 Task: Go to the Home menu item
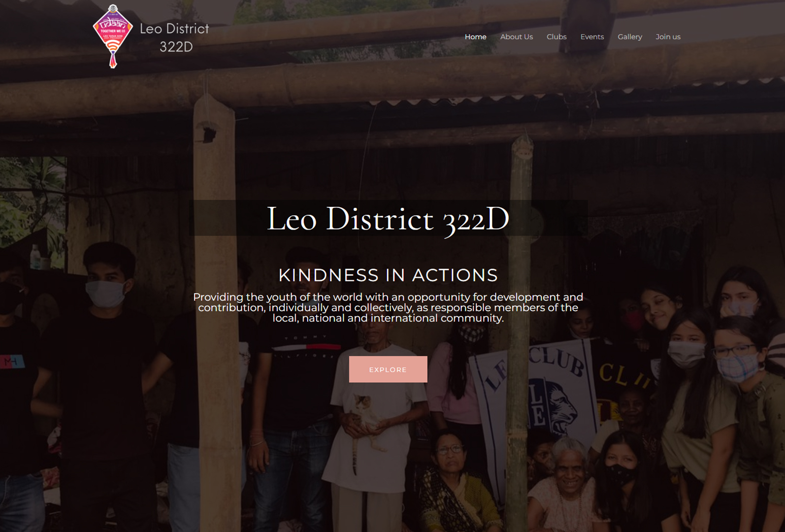[x=475, y=37]
